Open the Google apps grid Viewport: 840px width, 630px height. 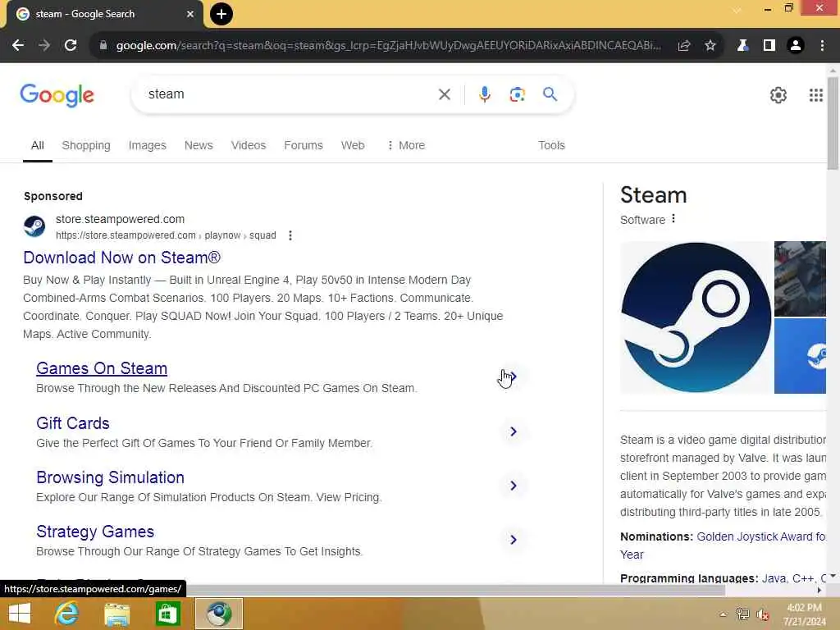[x=816, y=95]
